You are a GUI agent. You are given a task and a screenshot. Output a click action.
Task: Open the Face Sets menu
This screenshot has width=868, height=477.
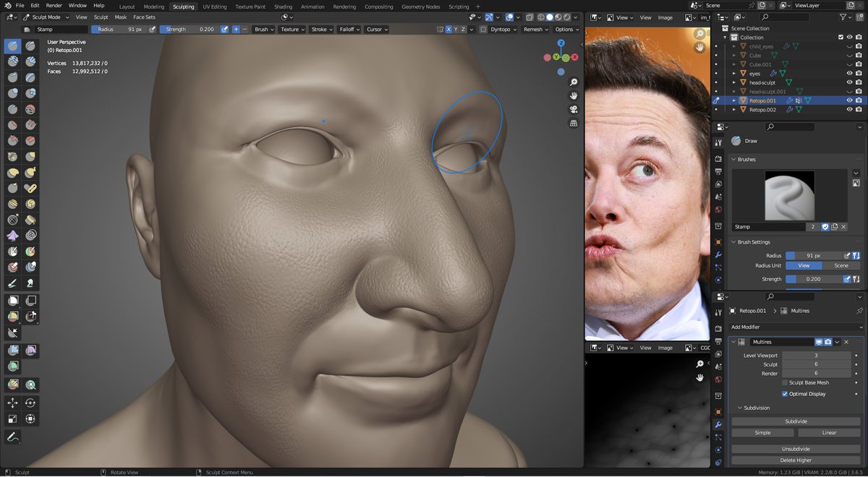tap(144, 17)
